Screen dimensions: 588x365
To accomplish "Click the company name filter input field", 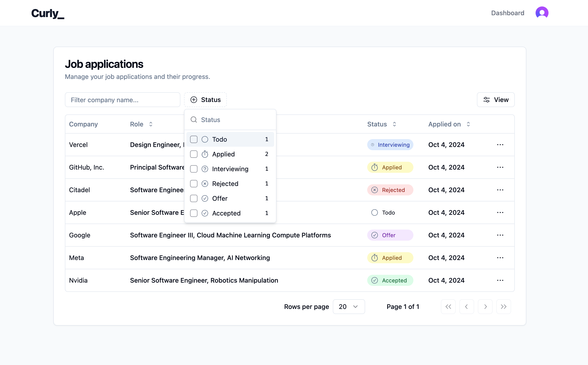I will click(122, 100).
